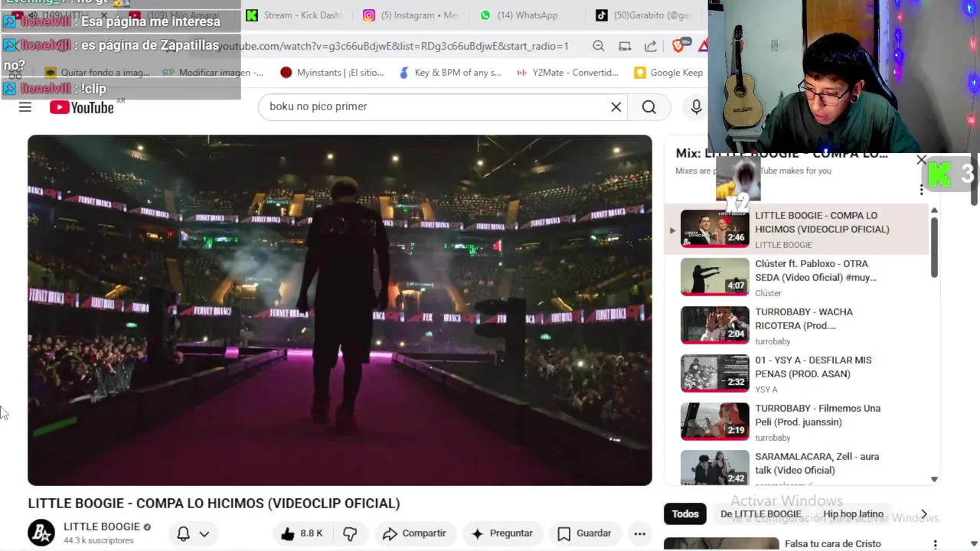Open the share icon in address bar
Viewport: 980px width, 551px height.
tap(651, 46)
